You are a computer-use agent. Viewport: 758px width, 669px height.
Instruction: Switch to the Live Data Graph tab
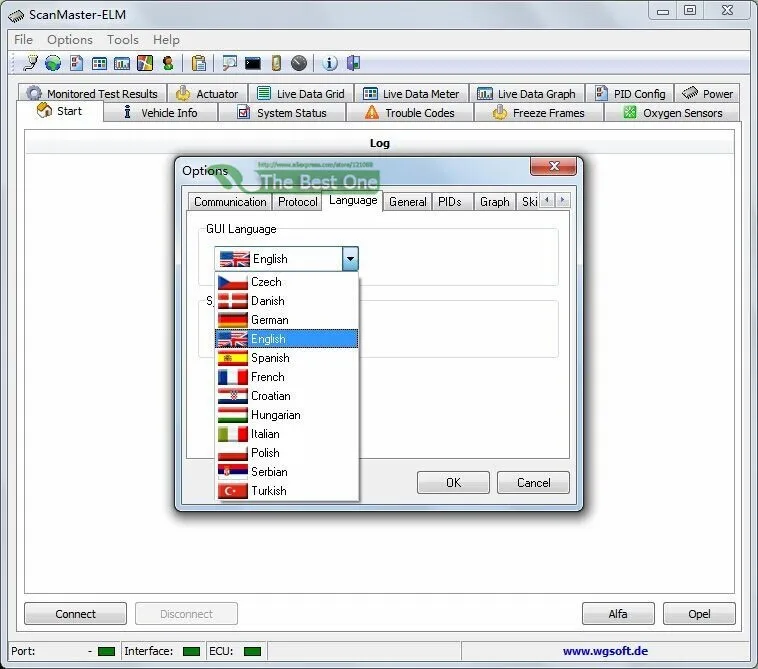(x=527, y=93)
